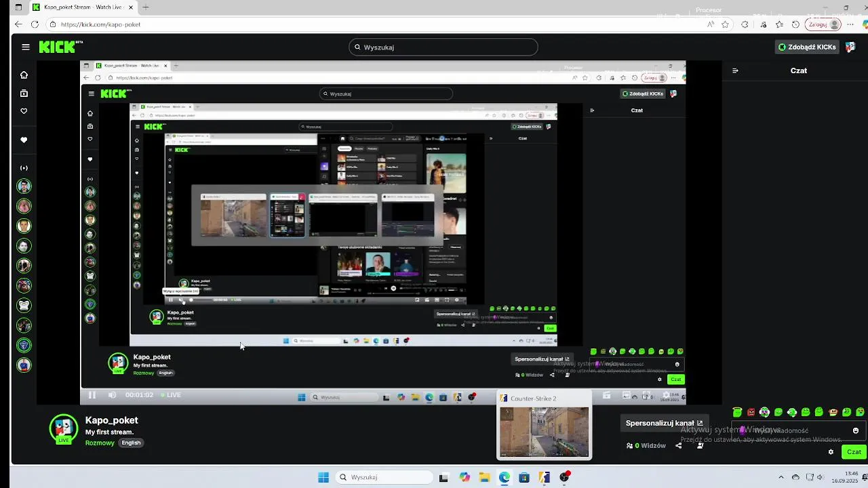This screenshot has height=488, width=868.
Task: Mute the stream with the speaker icon
Action: coord(112,395)
